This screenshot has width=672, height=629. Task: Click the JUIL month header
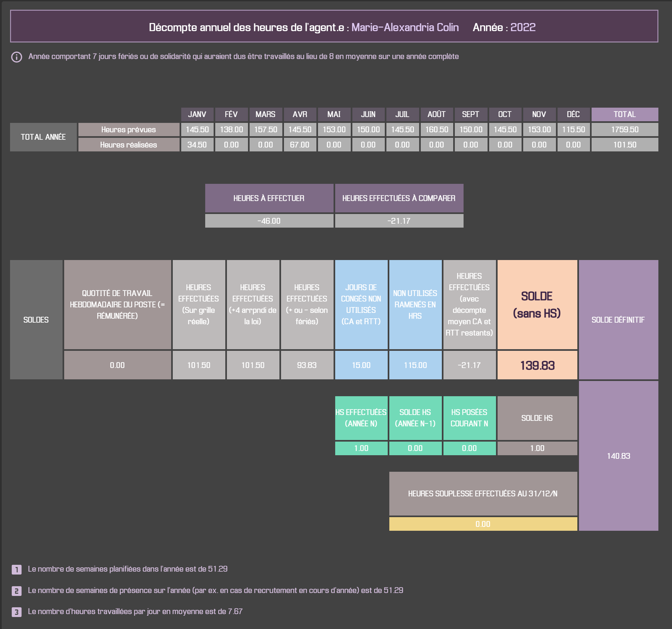(403, 114)
